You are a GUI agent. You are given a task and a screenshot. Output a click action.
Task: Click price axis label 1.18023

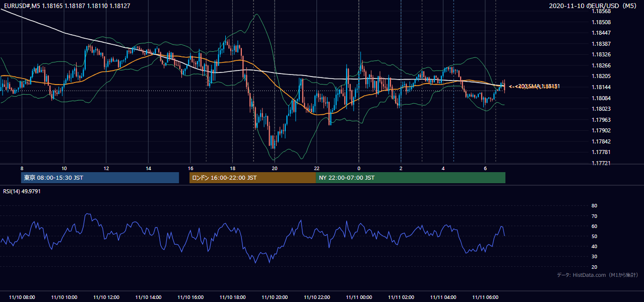[601, 109]
